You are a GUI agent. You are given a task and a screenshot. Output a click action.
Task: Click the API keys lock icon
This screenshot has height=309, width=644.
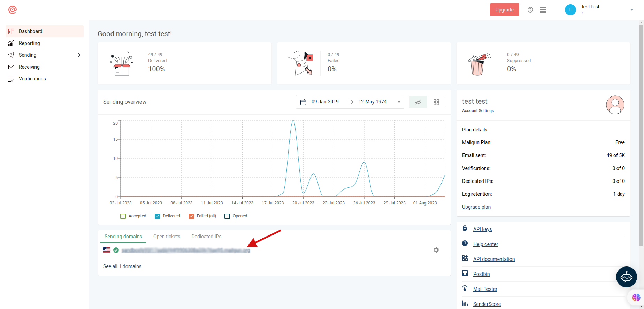click(x=465, y=228)
